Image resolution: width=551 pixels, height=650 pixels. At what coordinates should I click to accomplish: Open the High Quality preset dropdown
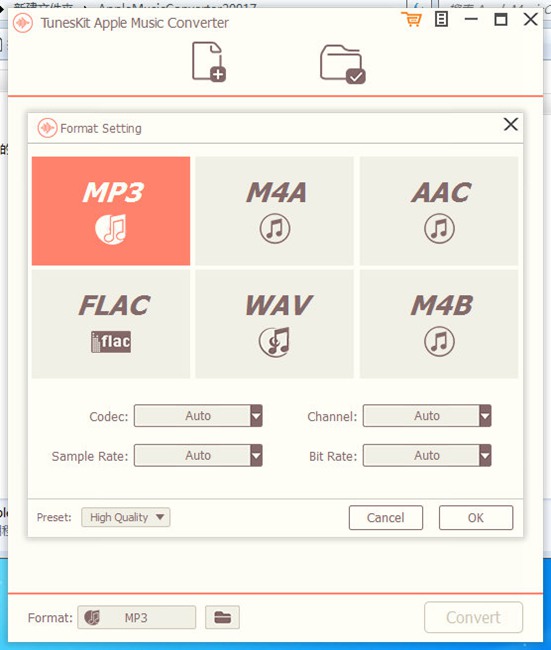click(126, 517)
